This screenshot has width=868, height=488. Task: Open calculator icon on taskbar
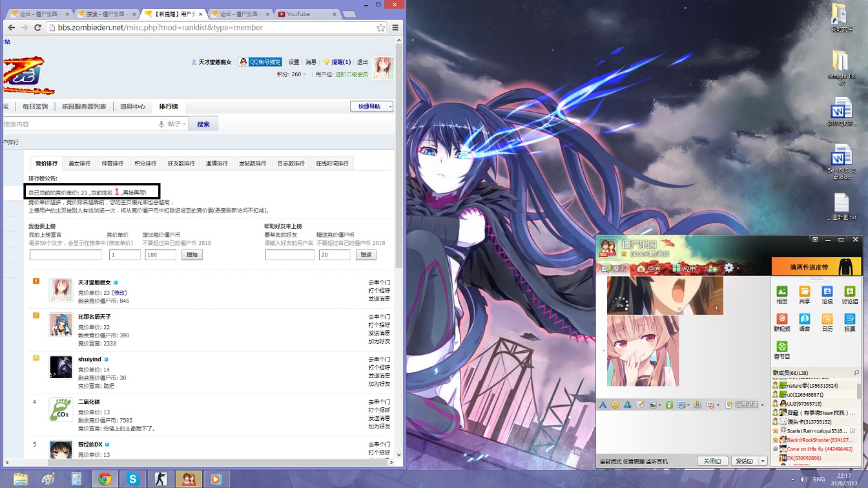point(76,479)
